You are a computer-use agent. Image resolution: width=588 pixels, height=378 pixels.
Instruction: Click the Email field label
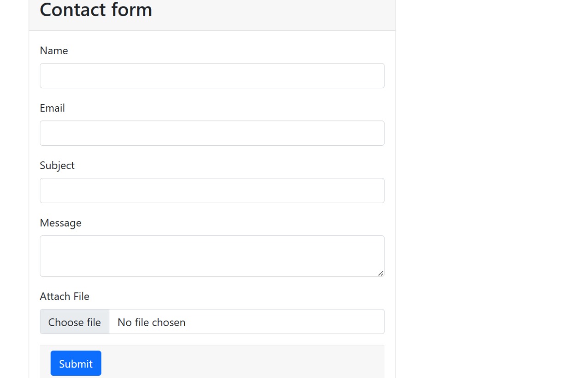click(x=52, y=108)
